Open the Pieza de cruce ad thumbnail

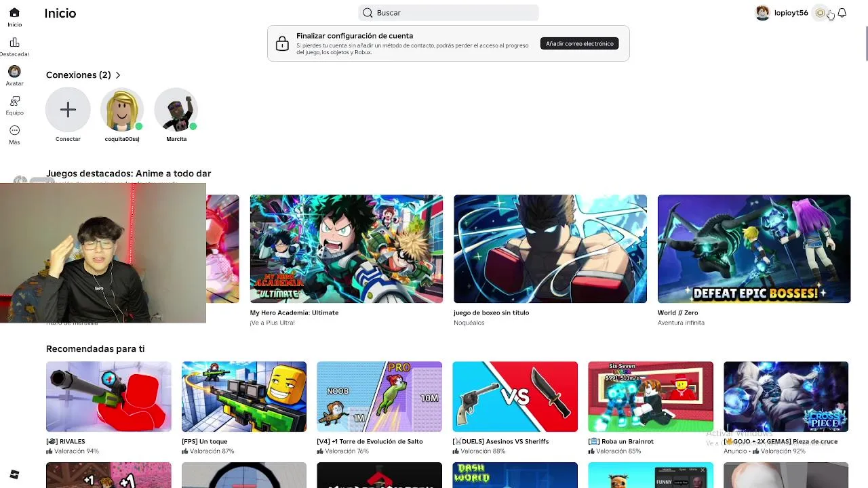point(786,396)
